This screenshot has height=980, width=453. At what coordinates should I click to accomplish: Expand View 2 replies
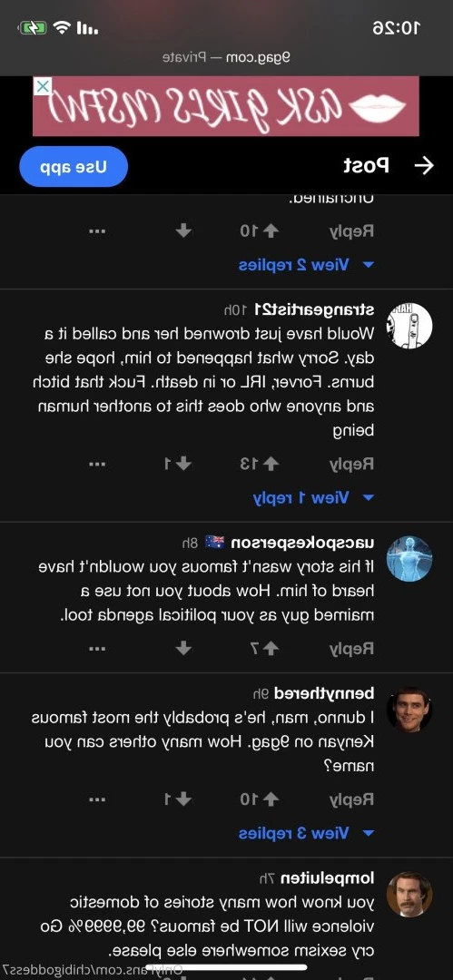[x=306, y=264]
